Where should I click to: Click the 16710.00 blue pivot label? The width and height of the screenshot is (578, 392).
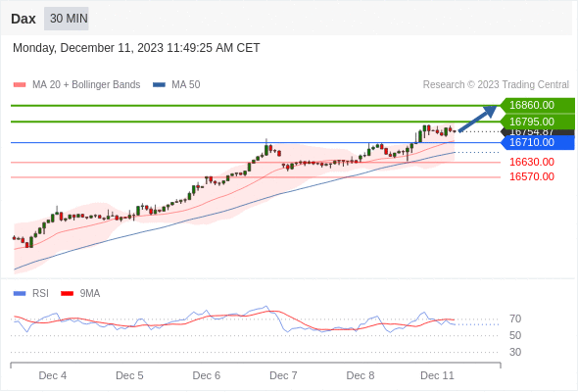[538, 142]
